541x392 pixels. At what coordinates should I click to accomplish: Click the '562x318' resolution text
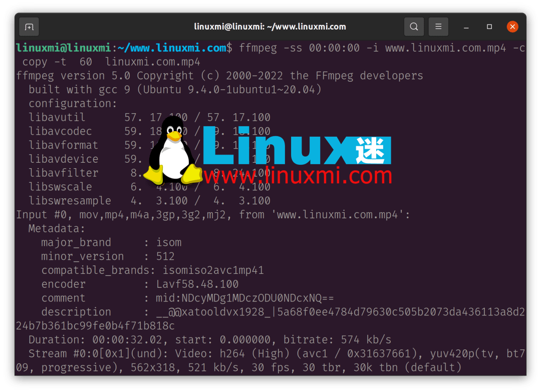click(153, 367)
